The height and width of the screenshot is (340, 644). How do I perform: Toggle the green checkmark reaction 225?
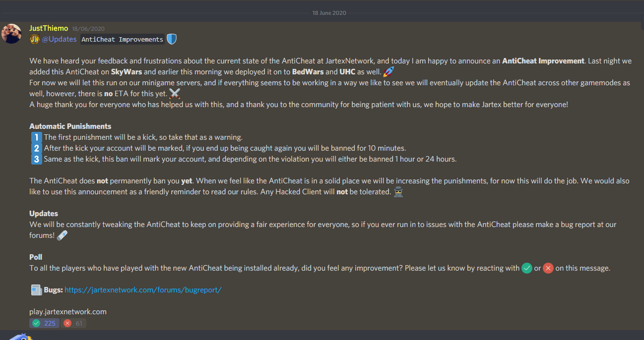[44, 323]
